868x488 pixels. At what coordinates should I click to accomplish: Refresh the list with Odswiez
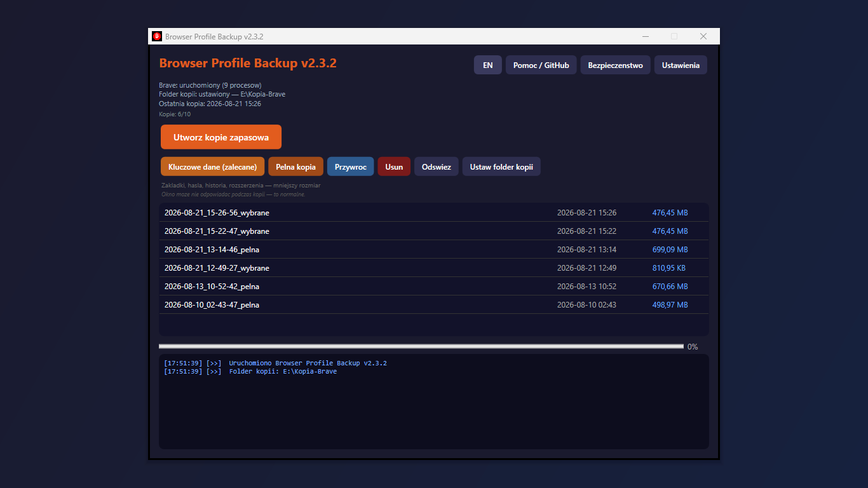(437, 166)
